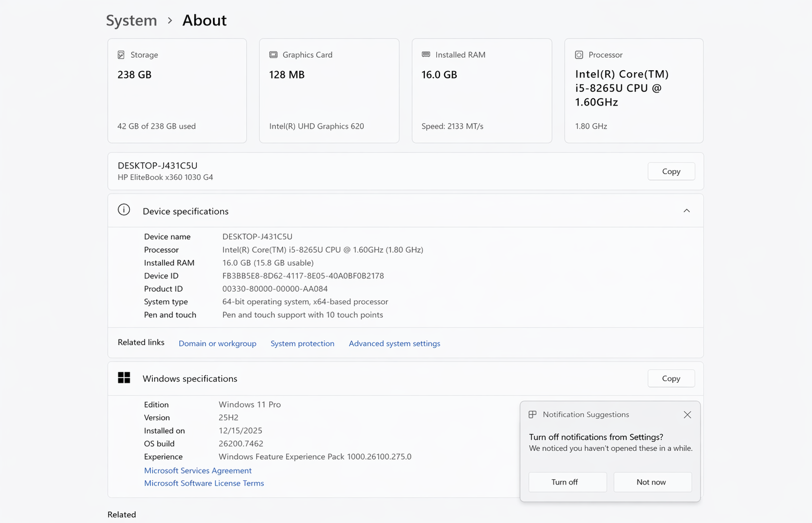Open Microsoft Services Agreement link
The height and width of the screenshot is (523, 812).
pyautogui.click(x=197, y=470)
